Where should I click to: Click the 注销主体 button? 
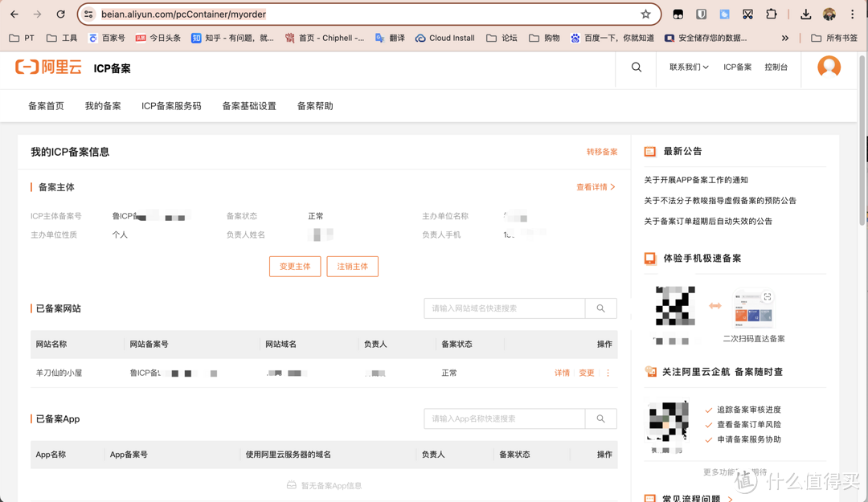coord(352,266)
